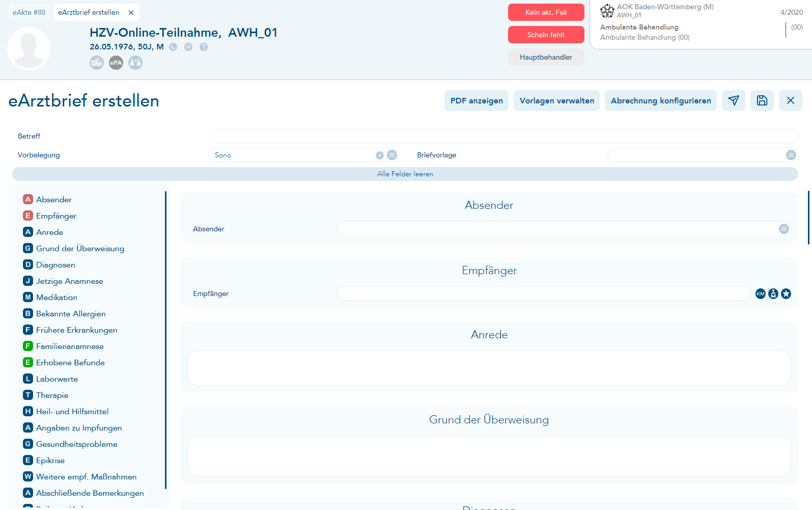Open the Vorbelegung list menu icon

[x=392, y=155]
